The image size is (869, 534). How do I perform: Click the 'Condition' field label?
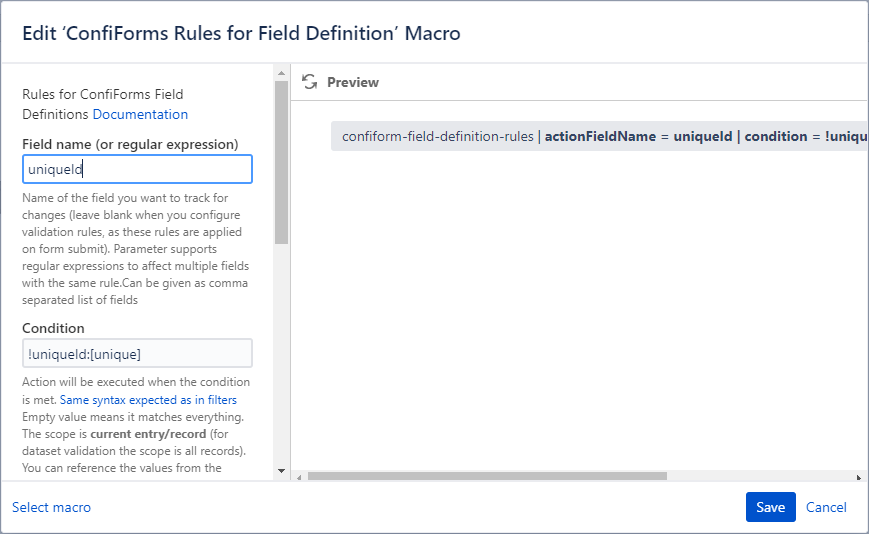(x=53, y=328)
